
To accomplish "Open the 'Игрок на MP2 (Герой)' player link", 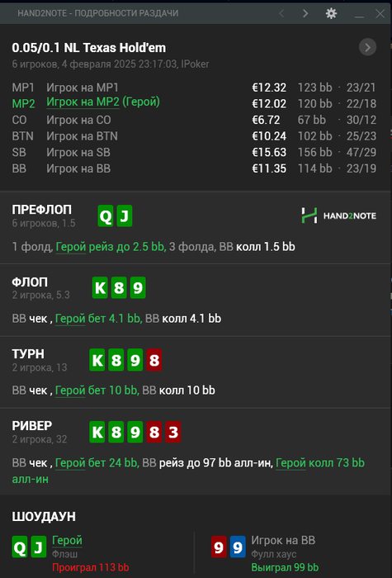I will [x=103, y=102].
